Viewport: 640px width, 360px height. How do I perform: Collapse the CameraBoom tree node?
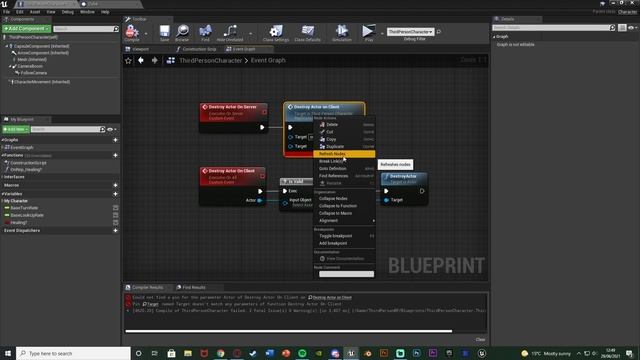[x=10, y=66]
